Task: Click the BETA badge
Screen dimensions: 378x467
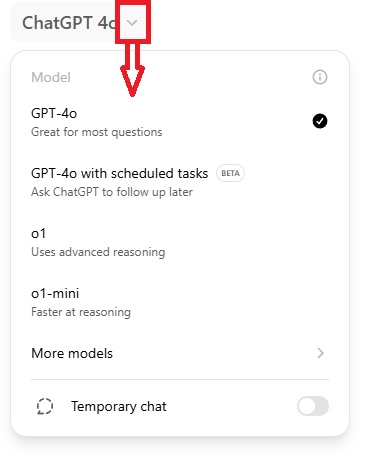Action: [230, 173]
